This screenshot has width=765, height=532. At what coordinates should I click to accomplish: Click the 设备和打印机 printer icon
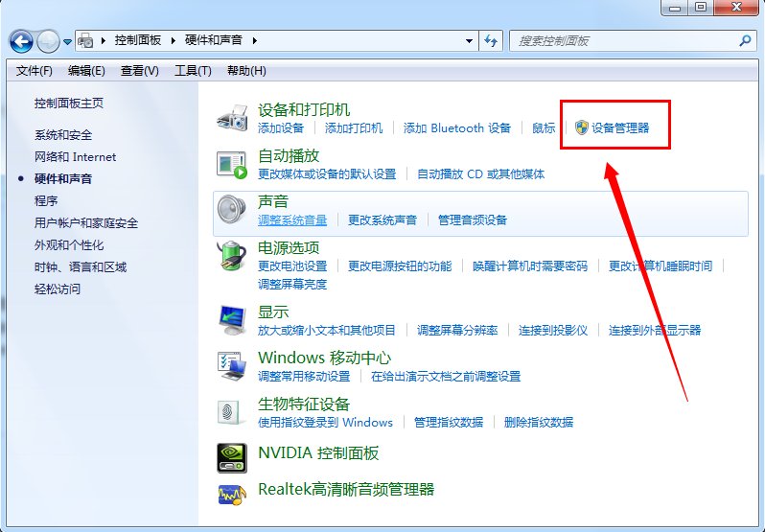pos(232,118)
